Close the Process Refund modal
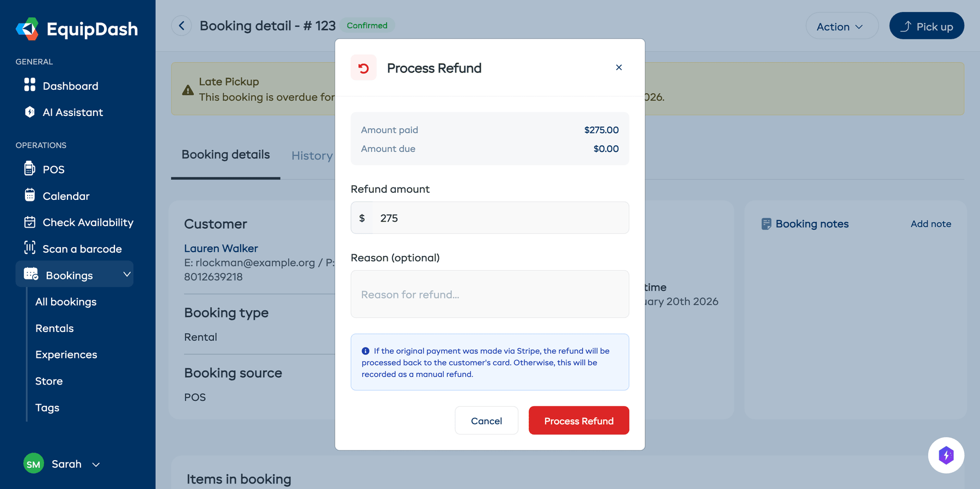The height and width of the screenshot is (489, 980). coord(618,68)
